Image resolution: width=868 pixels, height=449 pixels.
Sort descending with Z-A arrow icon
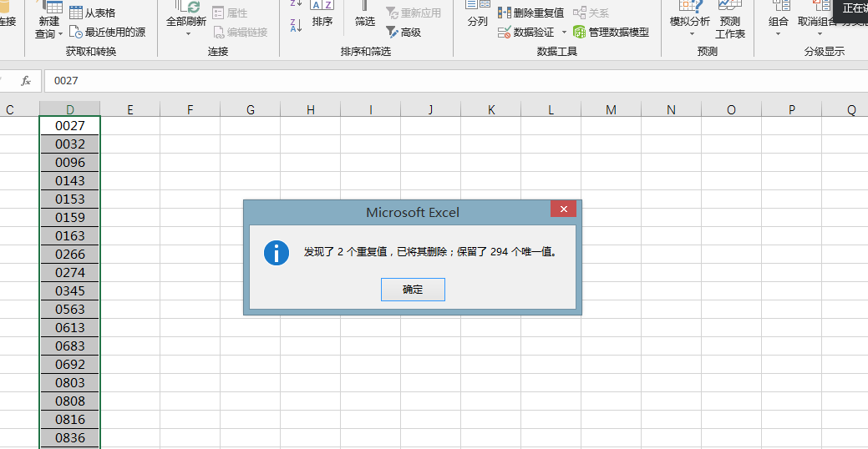coord(297,25)
